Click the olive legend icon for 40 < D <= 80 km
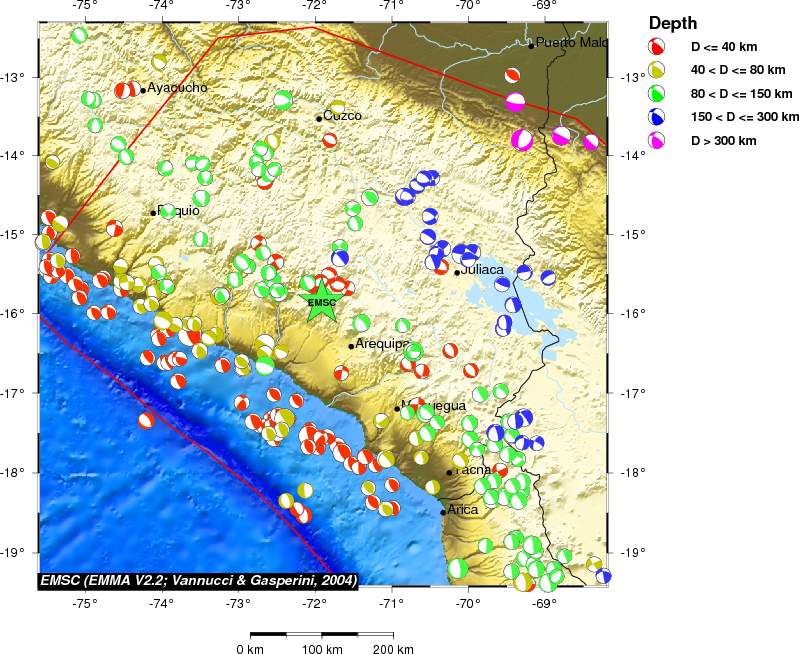 point(656,70)
